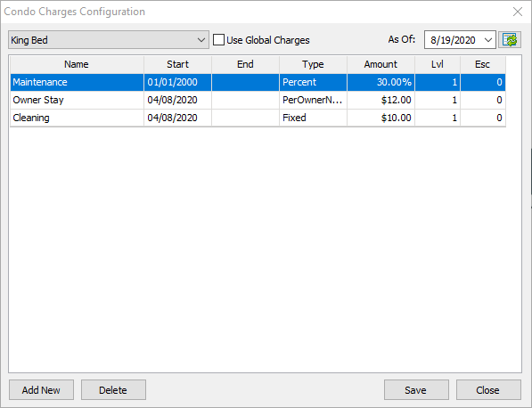
Task: Enable the Use Global Charges checkbox
Action: 218,40
